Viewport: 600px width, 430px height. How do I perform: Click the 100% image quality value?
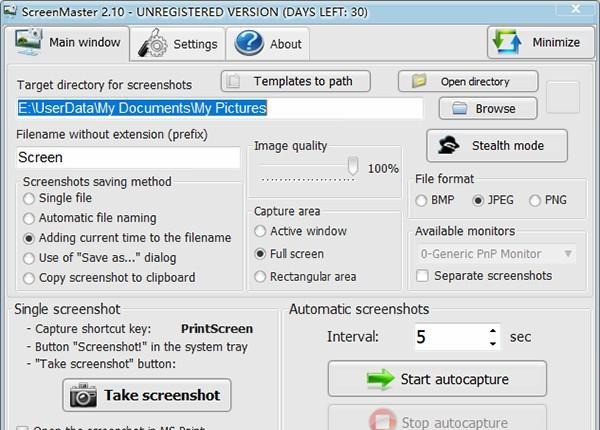pyautogui.click(x=383, y=169)
